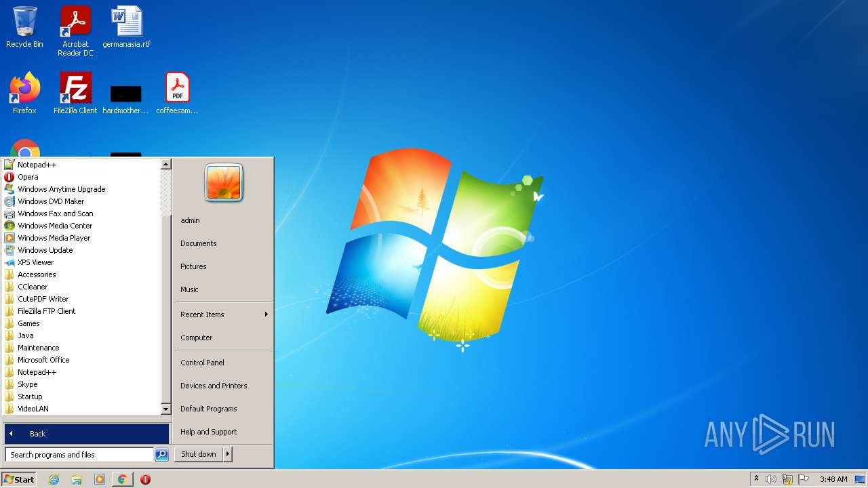Launch Windows Media Center
The width and height of the screenshot is (868, 488).
(81, 226)
